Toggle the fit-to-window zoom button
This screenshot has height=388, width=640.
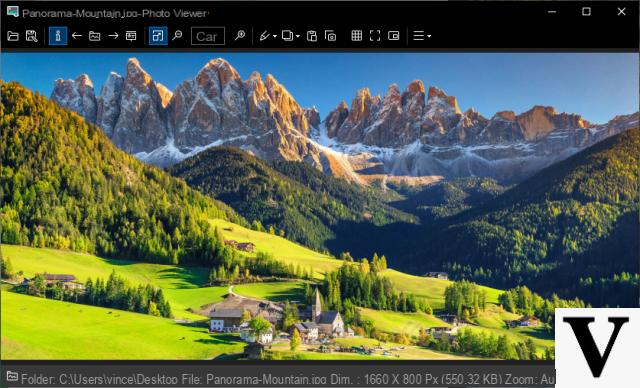tap(158, 36)
